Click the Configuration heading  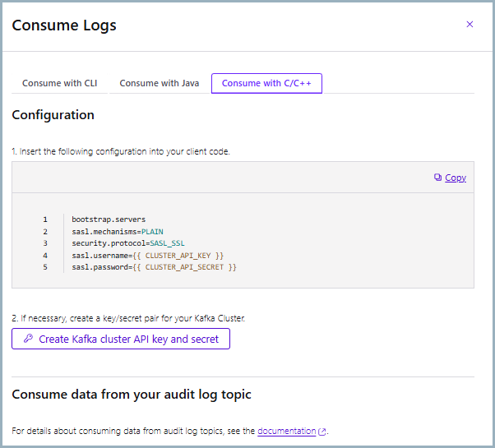click(x=53, y=115)
